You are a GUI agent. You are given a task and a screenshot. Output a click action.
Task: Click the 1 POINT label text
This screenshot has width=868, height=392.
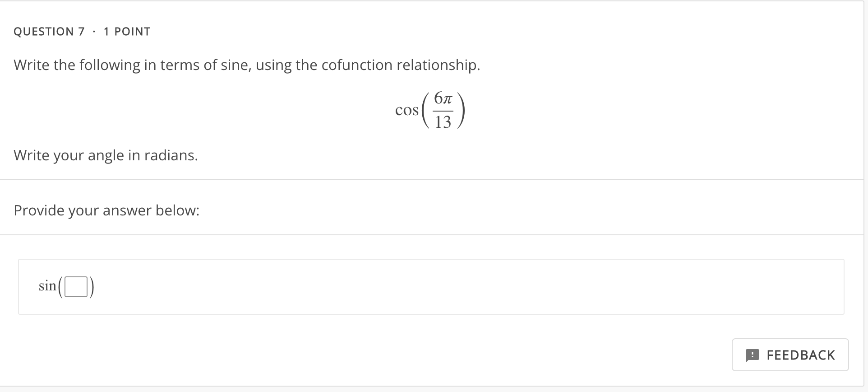pos(127,31)
